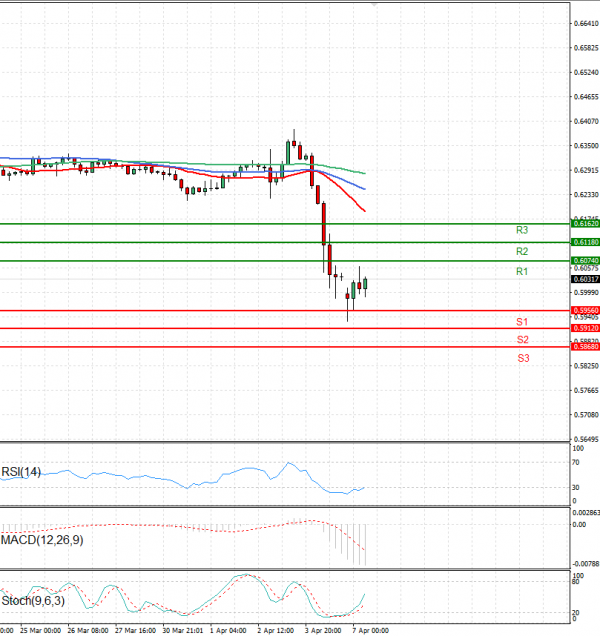Click the RSI 70 level label

pyautogui.click(x=575, y=462)
